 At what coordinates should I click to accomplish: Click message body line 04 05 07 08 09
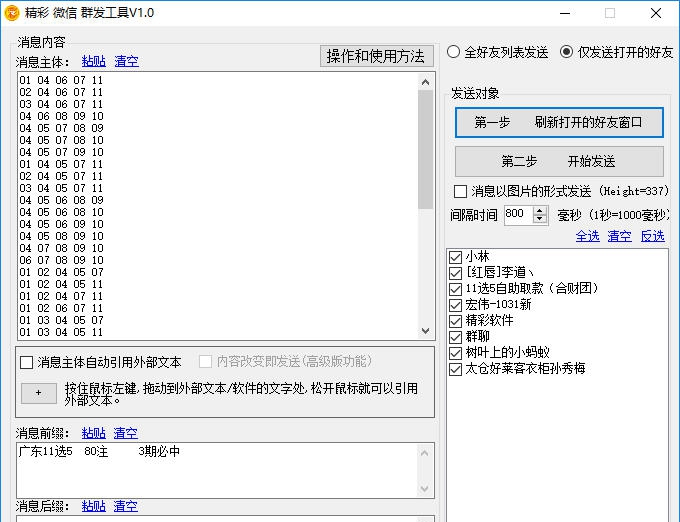click(61, 128)
